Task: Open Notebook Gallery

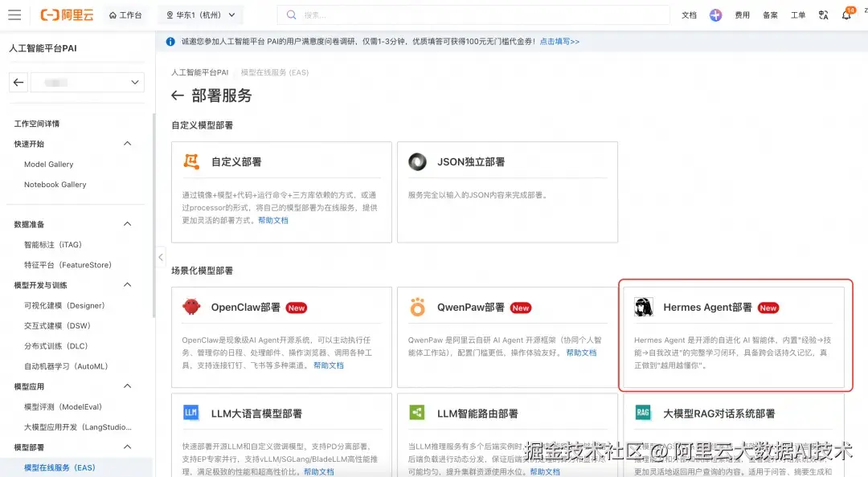Action: pos(55,184)
